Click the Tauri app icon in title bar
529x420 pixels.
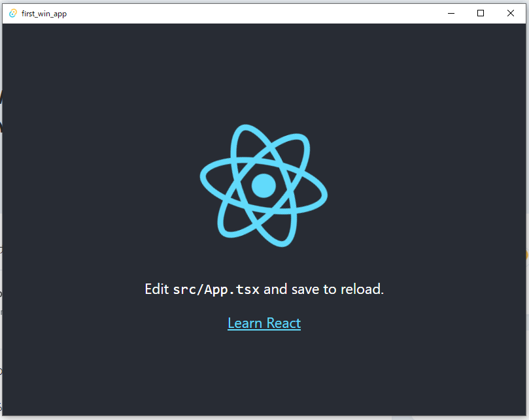click(13, 14)
